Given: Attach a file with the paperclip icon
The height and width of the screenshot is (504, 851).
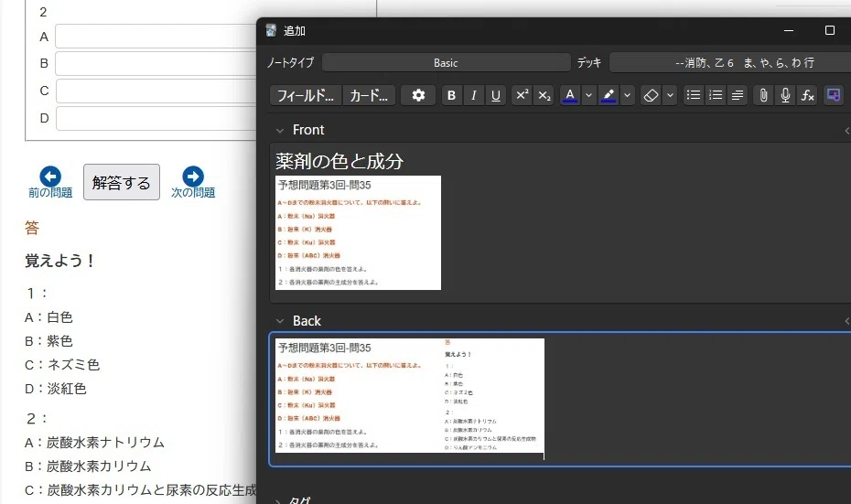Looking at the screenshot, I should click(763, 95).
